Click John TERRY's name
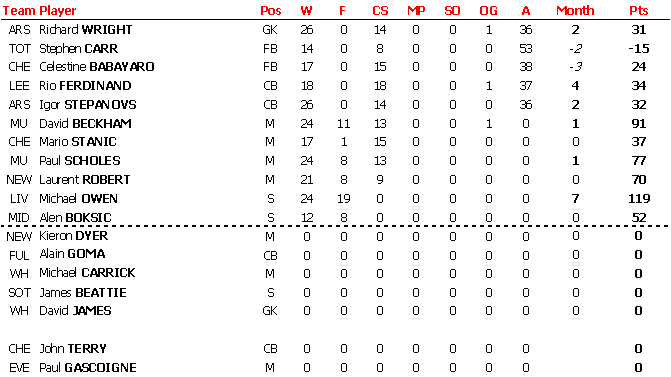This screenshot has height=377, width=671. [x=73, y=349]
